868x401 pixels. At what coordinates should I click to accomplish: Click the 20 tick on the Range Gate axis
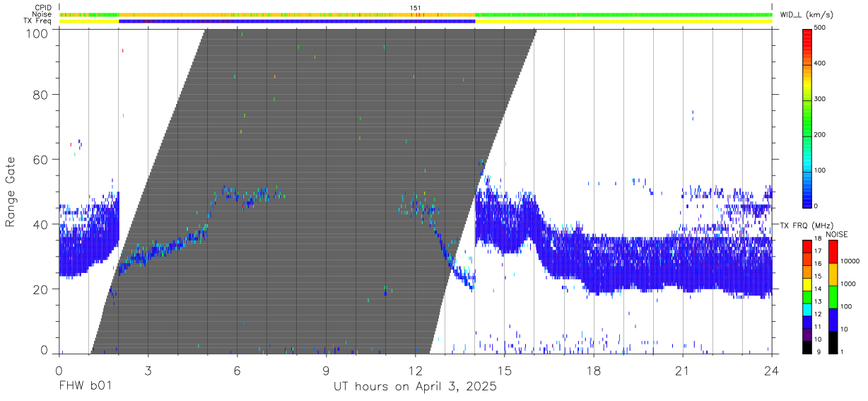(41, 289)
